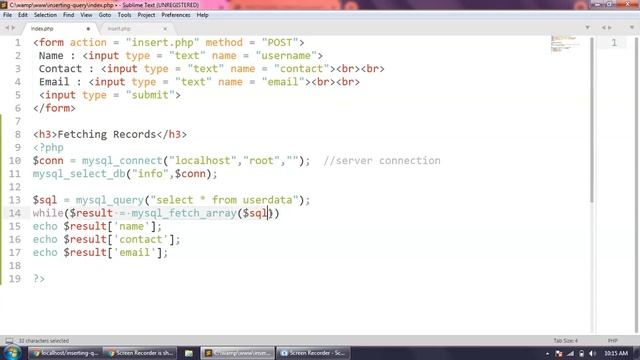Click '//server connection' comment
The image size is (640, 360).
pos(382,160)
